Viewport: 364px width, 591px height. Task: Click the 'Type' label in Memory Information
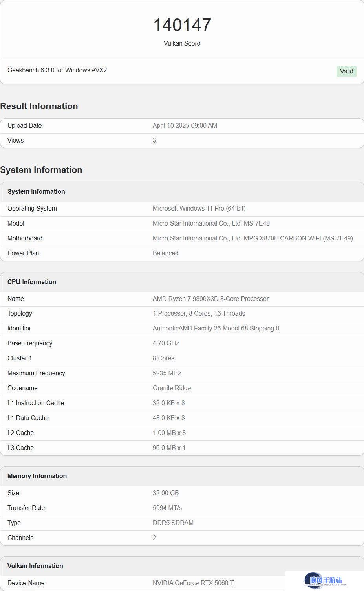[x=14, y=523]
